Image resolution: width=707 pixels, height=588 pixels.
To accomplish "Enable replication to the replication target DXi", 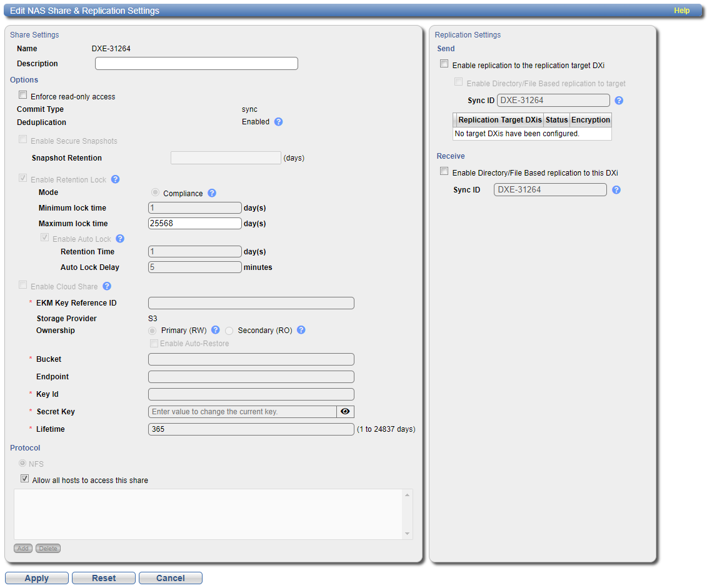I will click(444, 64).
